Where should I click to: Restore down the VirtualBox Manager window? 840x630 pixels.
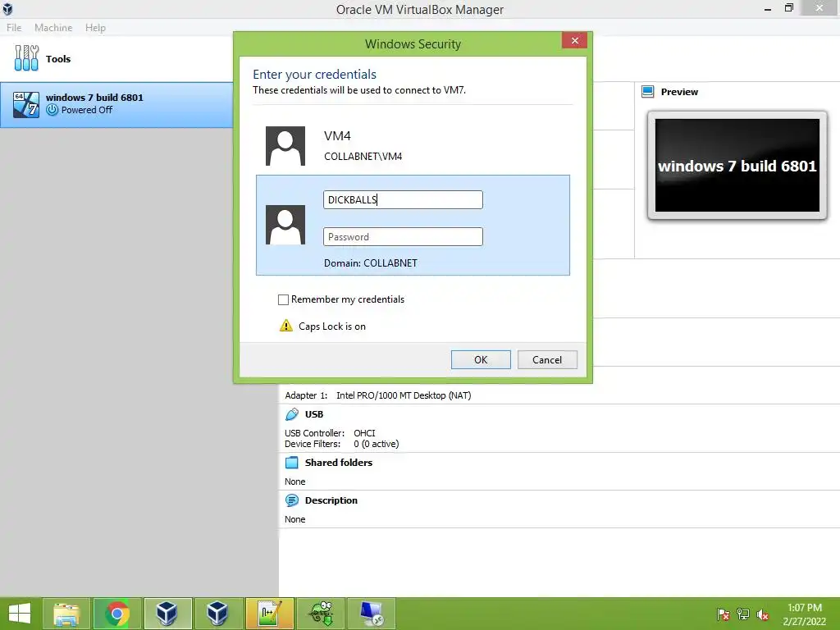(x=788, y=8)
